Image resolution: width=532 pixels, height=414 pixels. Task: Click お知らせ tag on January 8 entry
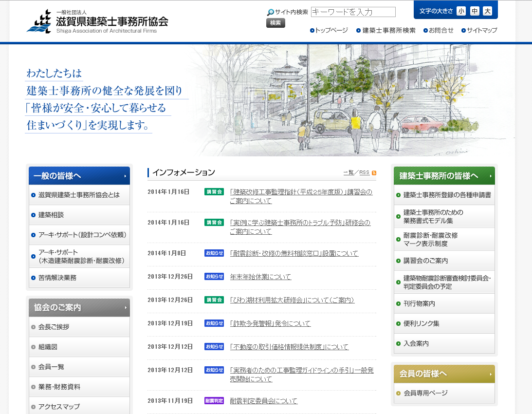click(214, 253)
